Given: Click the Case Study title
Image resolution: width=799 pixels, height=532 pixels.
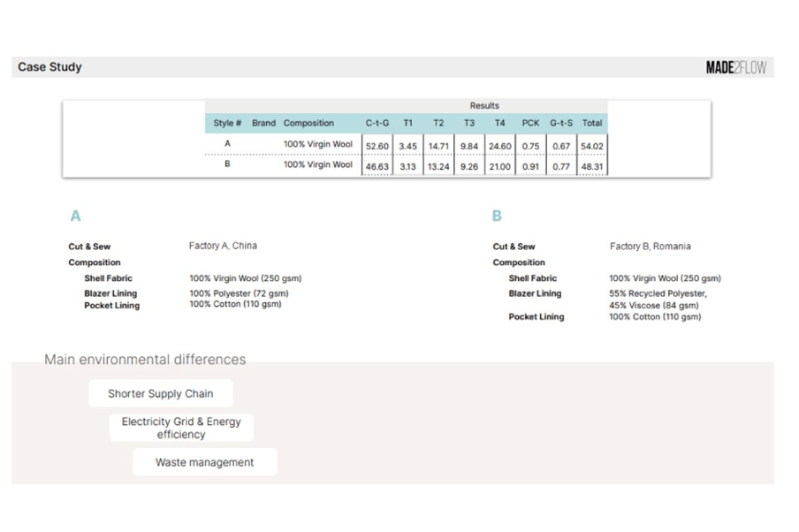Looking at the screenshot, I should (x=49, y=67).
